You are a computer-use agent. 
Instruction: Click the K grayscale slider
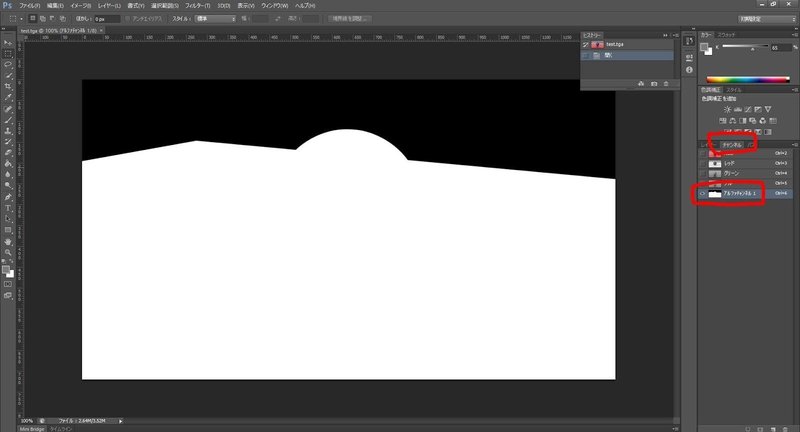[x=745, y=46]
